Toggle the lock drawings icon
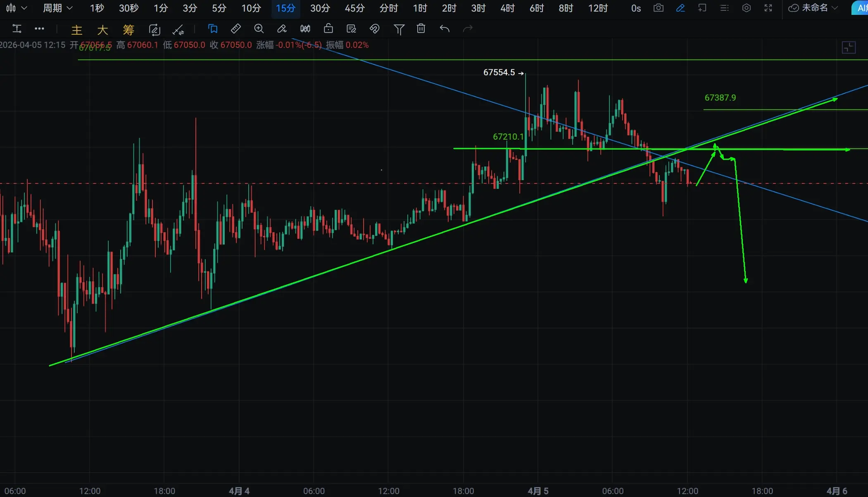The image size is (868, 497). [x=328, y=29]
